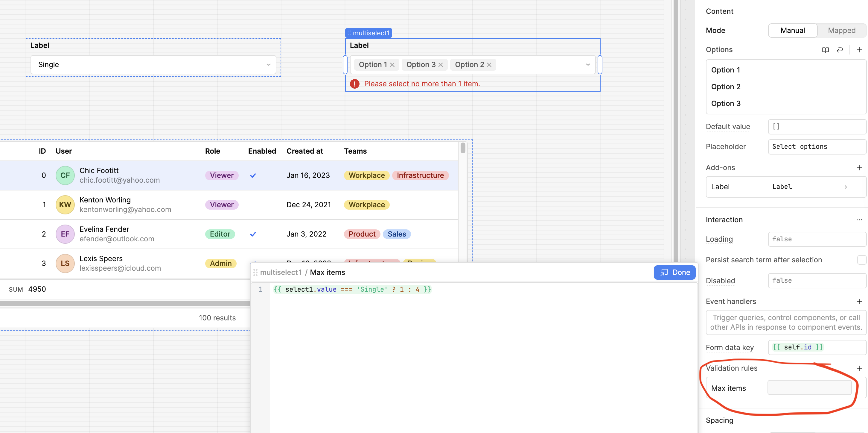Remove Option 1 tag from multiselect
This screenshot has height=433, width=868.
pyautogui.click(x=392, y=65)
